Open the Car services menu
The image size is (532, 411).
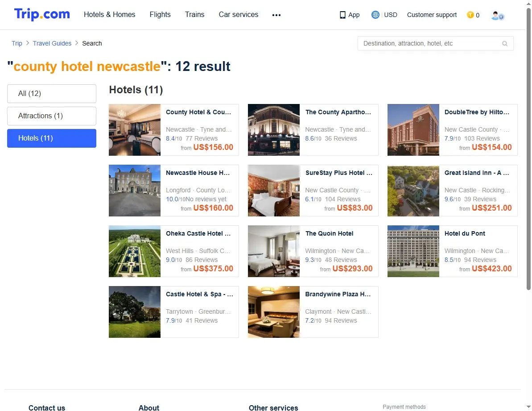tap(238, 15)
